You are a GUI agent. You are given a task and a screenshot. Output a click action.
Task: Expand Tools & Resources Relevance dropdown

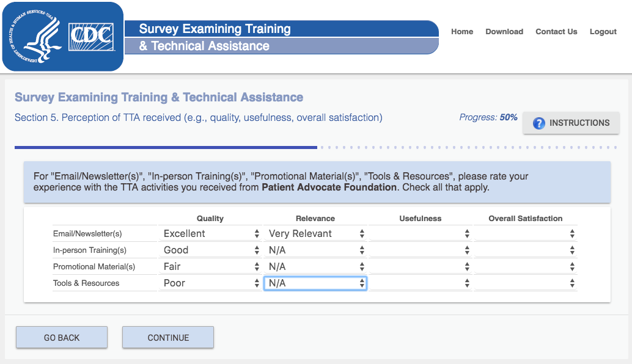[x=316, y=283]
